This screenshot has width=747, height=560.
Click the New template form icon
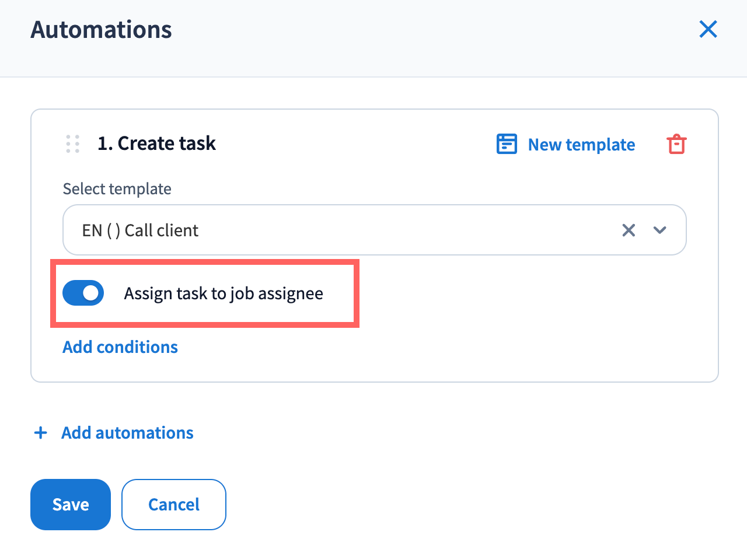coord(507,144)
